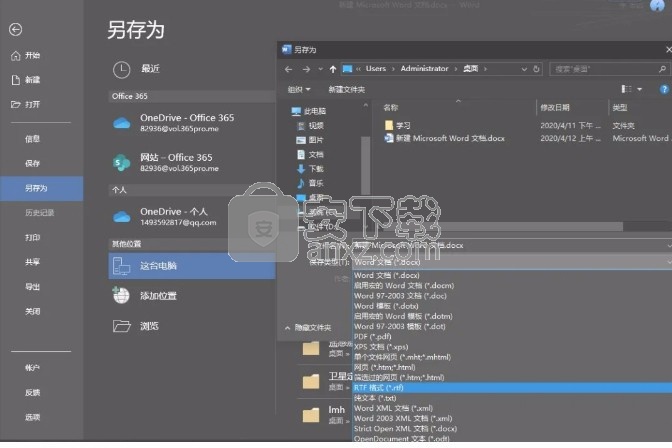Screen dimensions: 672x448
Task: Open 历史记录 in the sidebar
Action: [39, 213]
